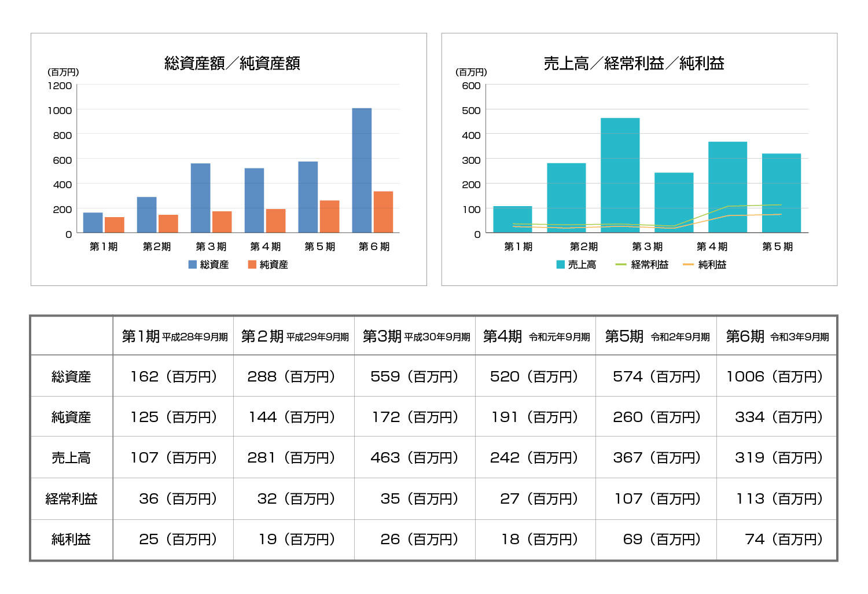Click the 純資産 row header
The height and width of the screenshot is (594, 868).
coord(71,417)
